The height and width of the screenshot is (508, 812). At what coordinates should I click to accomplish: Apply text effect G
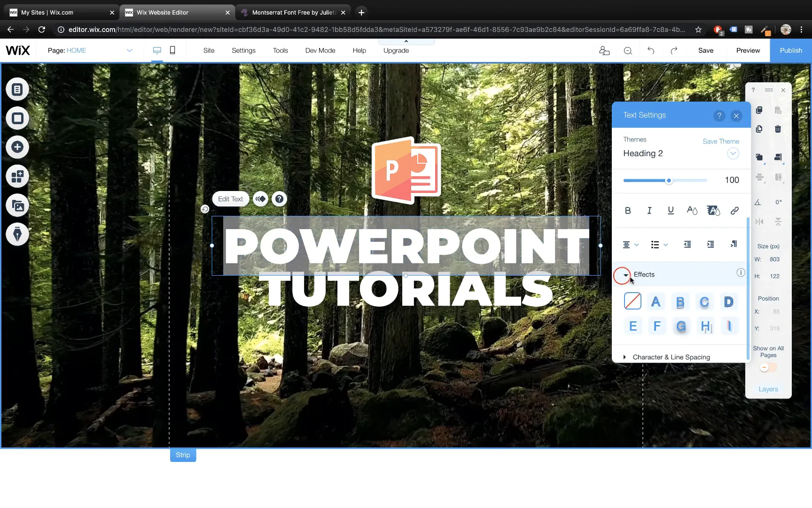(x=681, y=326)
